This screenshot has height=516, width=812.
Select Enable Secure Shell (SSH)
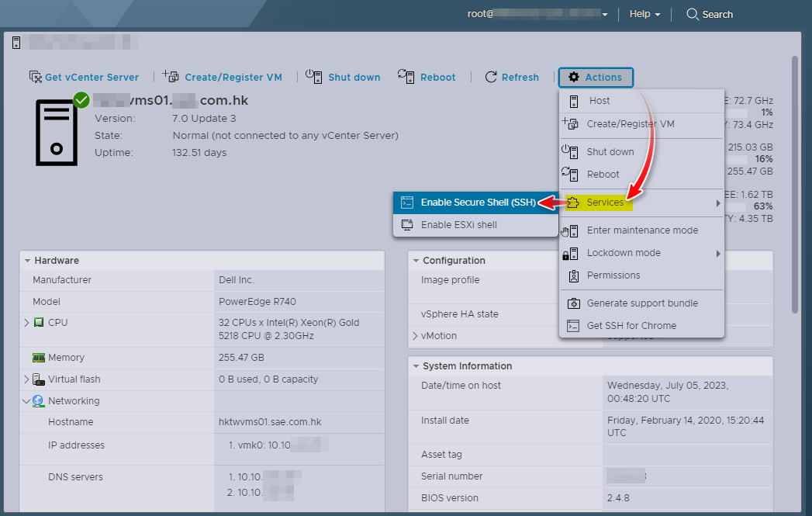click(476, 203)
